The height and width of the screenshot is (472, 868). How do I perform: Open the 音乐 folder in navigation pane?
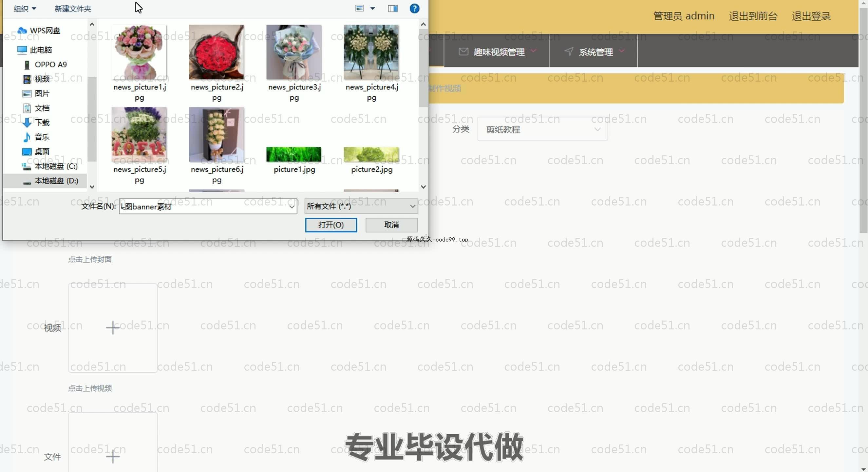pyautogui.click(x=36, y=137)
